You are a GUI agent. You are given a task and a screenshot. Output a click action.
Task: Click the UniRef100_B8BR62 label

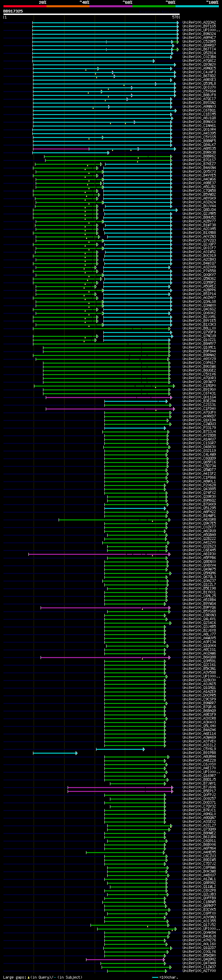click(x=199, y=156)
